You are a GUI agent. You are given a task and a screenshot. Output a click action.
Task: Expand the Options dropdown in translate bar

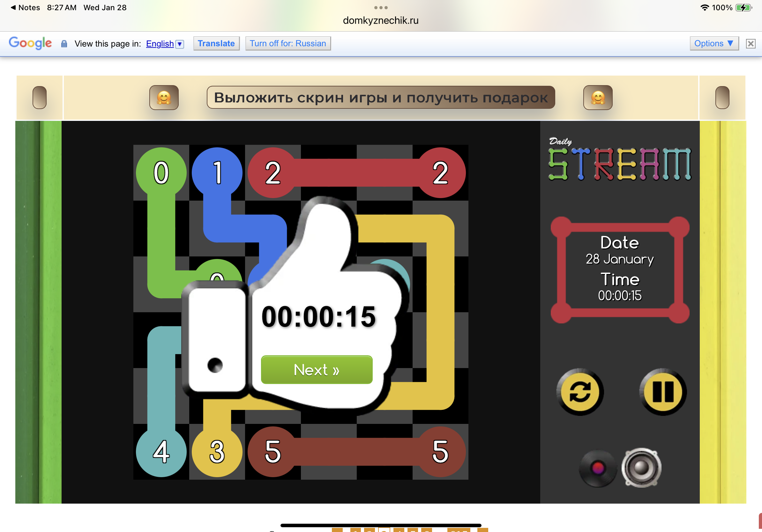[714, 43]
